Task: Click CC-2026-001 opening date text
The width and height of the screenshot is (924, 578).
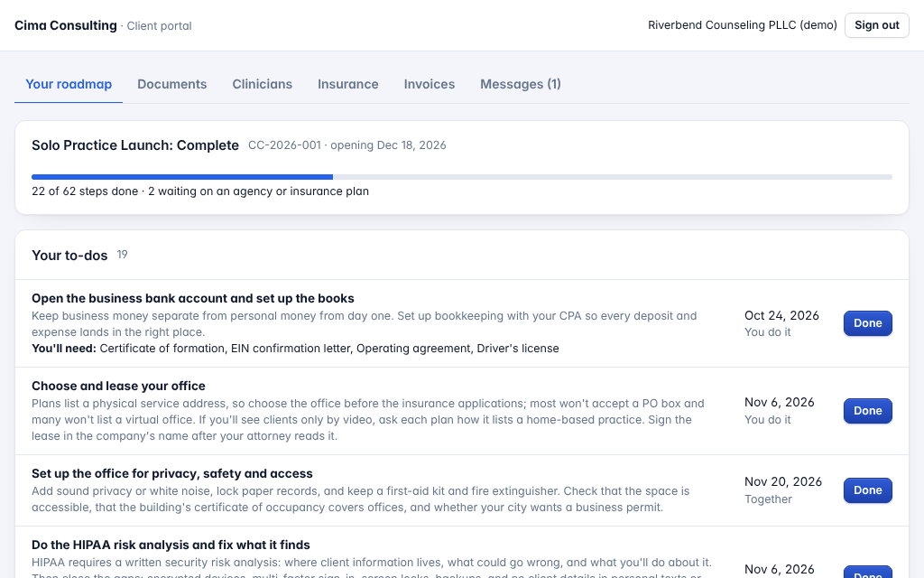Action: 347,145
